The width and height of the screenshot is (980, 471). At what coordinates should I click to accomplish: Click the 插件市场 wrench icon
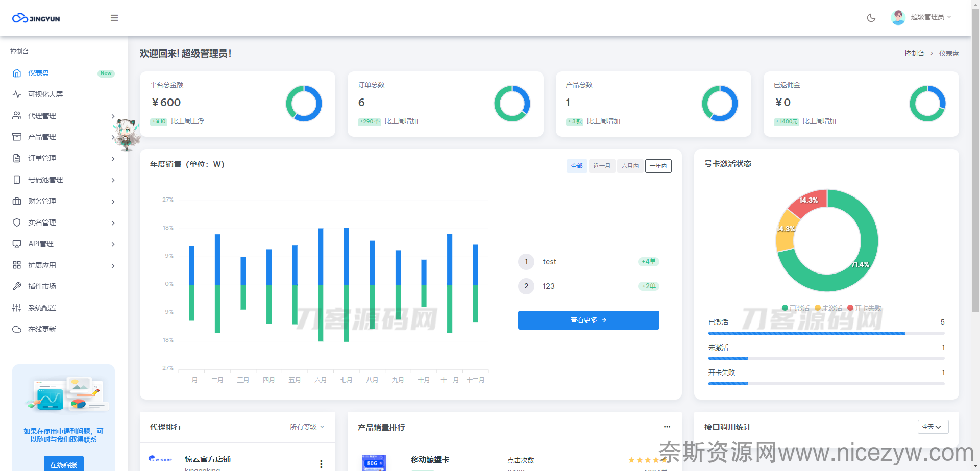point(17,286)
